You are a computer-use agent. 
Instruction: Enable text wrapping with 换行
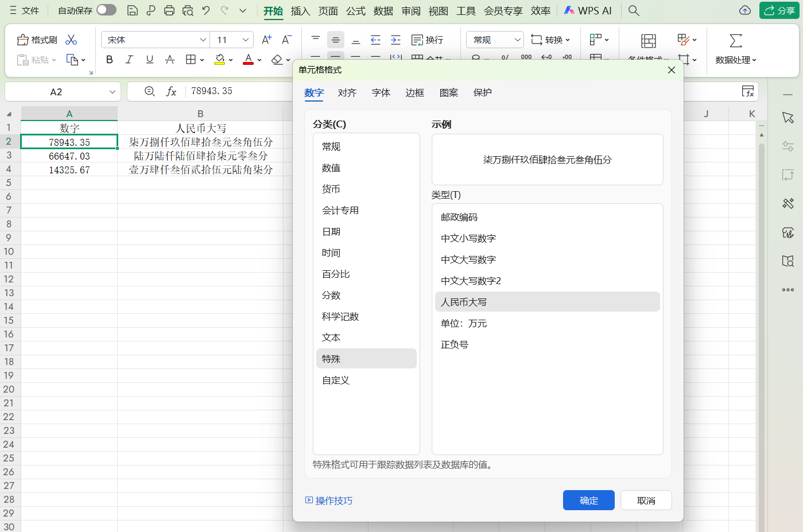coord(426,40)
